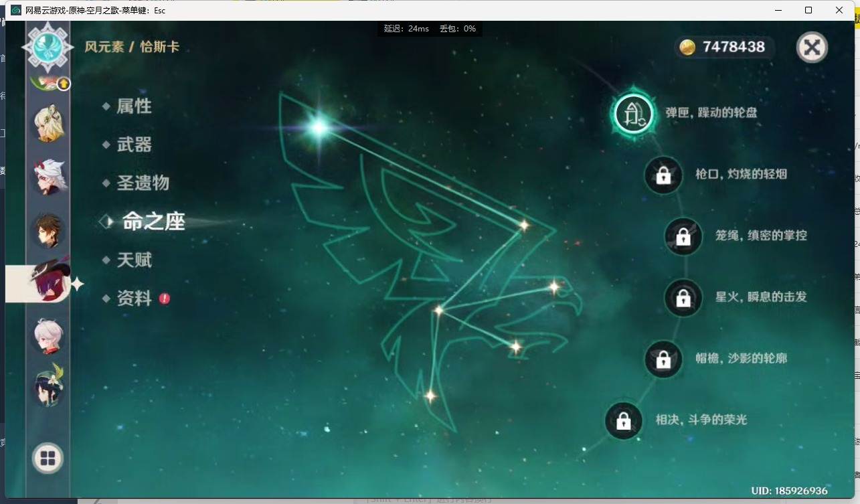Open the four-square grid character list button
860x504 pixels.
point(48,458)
